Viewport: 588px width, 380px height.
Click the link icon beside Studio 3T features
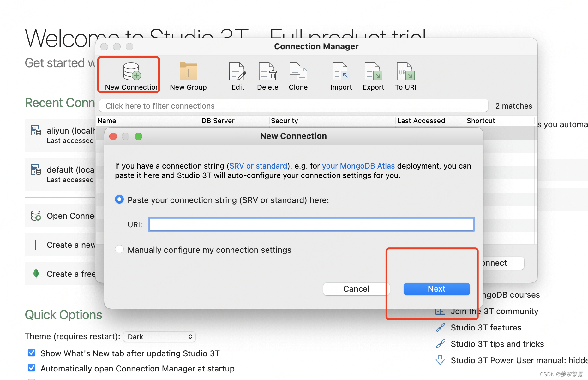(441, 328)
